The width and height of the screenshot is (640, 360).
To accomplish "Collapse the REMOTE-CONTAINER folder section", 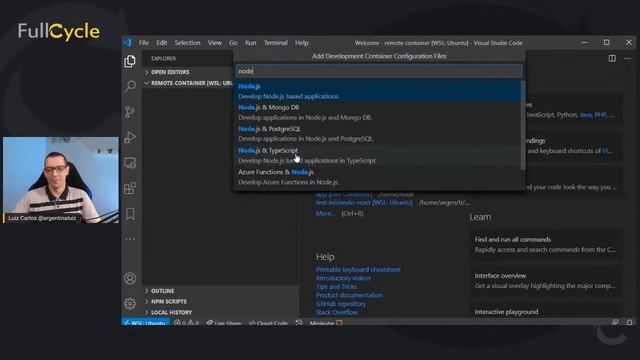I will point(188,83).
